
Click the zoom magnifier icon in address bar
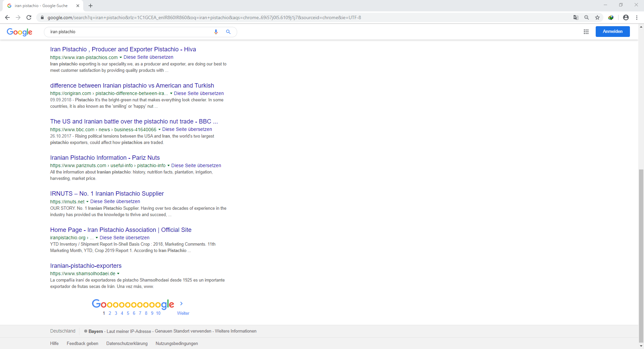pyautogui.click(x=587, y=17)
